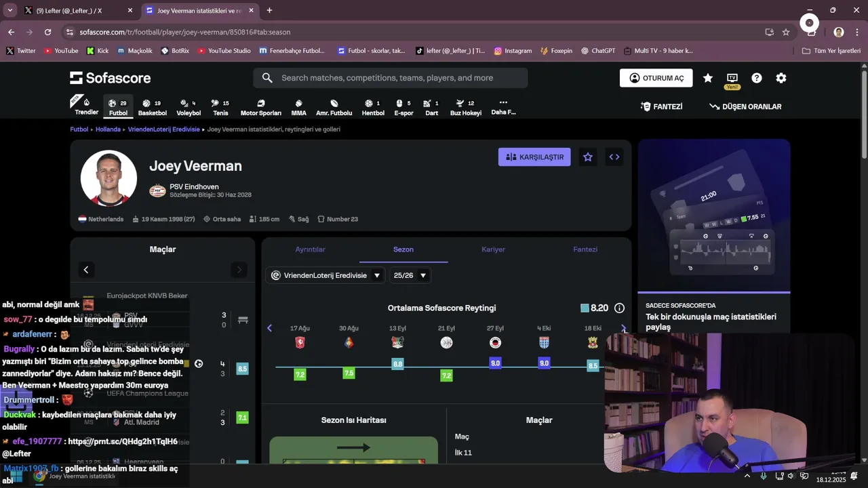
Task: Open a new browser tab
Action: pos(269,10)
